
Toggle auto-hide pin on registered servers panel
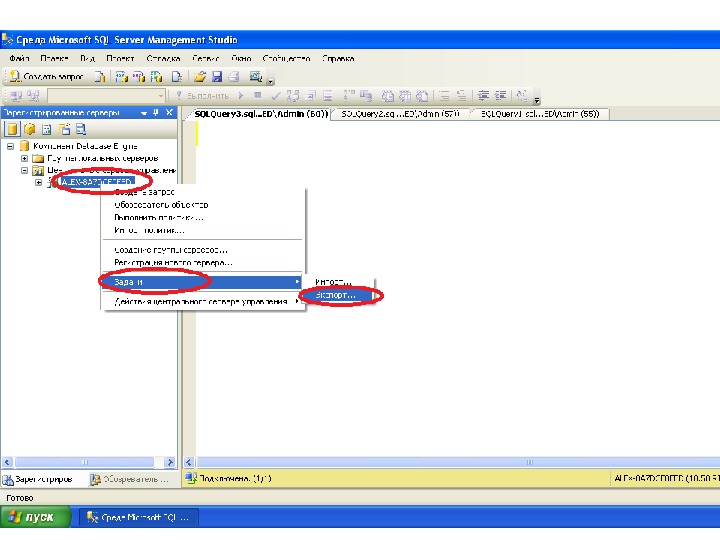(156, 112)
